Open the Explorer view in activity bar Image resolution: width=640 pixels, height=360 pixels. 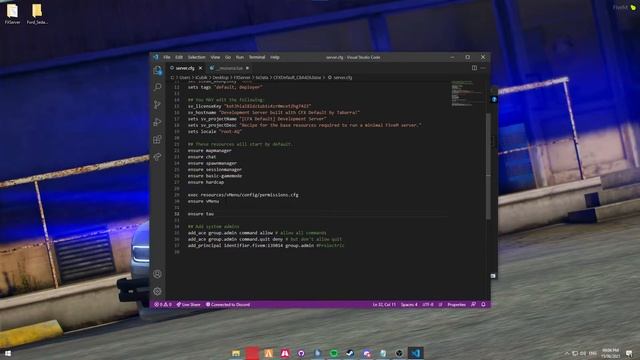(158, 70)
